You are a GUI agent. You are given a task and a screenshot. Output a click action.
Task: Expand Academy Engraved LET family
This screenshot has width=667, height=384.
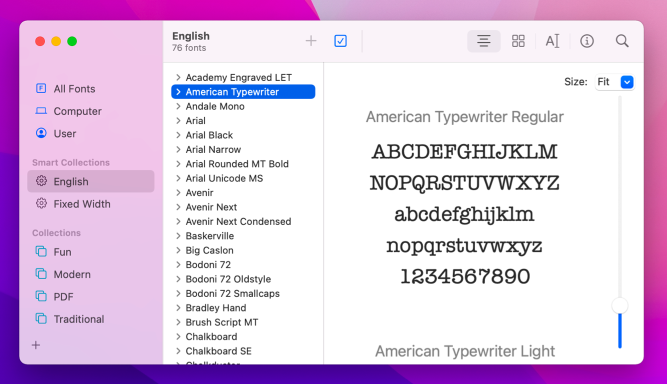[x=178, y=77]
